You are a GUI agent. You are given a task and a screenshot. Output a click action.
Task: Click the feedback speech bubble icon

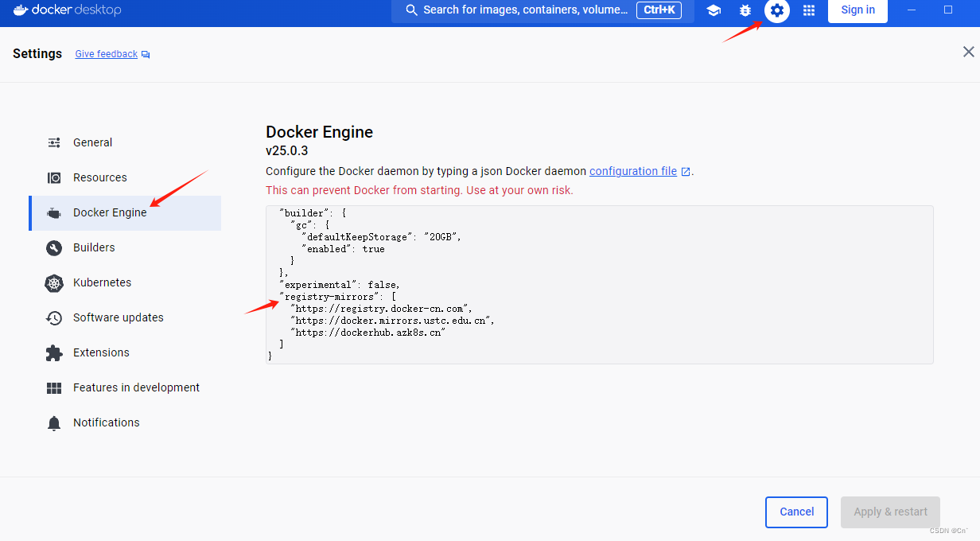[146, 54]
